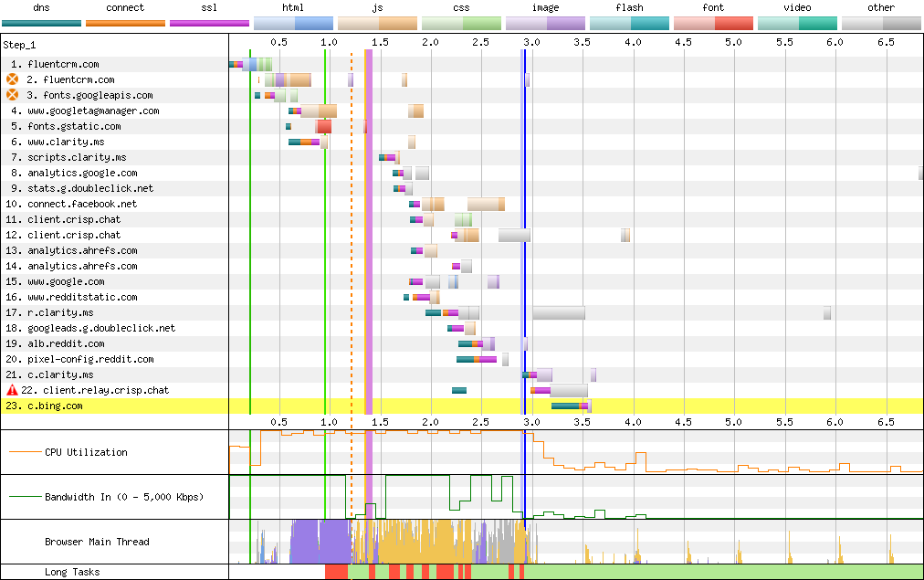Click the Browser Main Thread label

97,542
